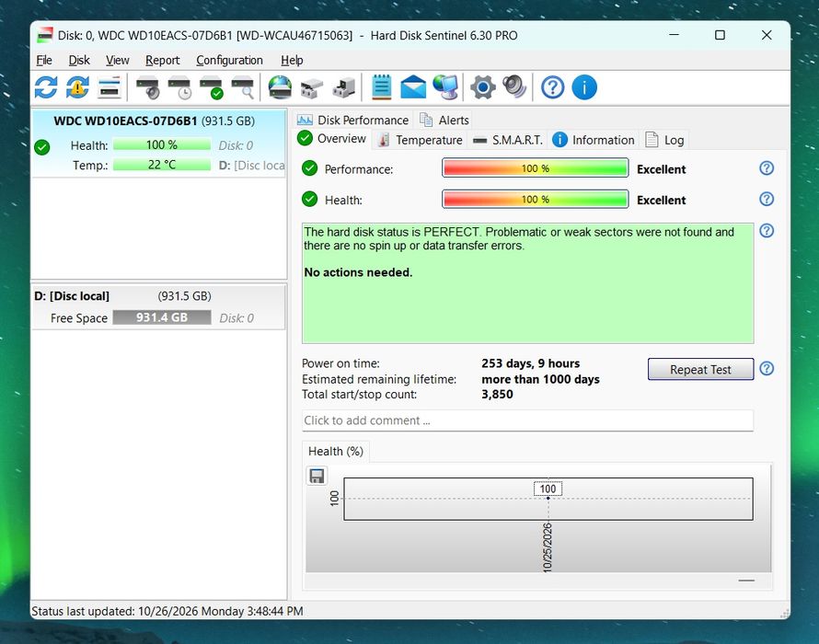The height and width of the screenshot is (644, 819).
Task: Click the Click to add comment field
Action: (x=527, y=420)
